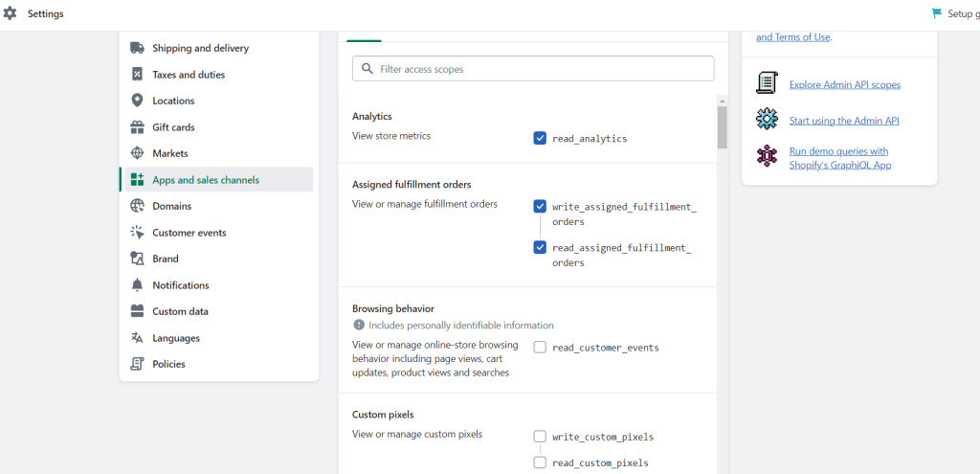The height and width of the screenshot is (474, 980).
Task: Click the Customer events cursor icon
Action: 137,233
